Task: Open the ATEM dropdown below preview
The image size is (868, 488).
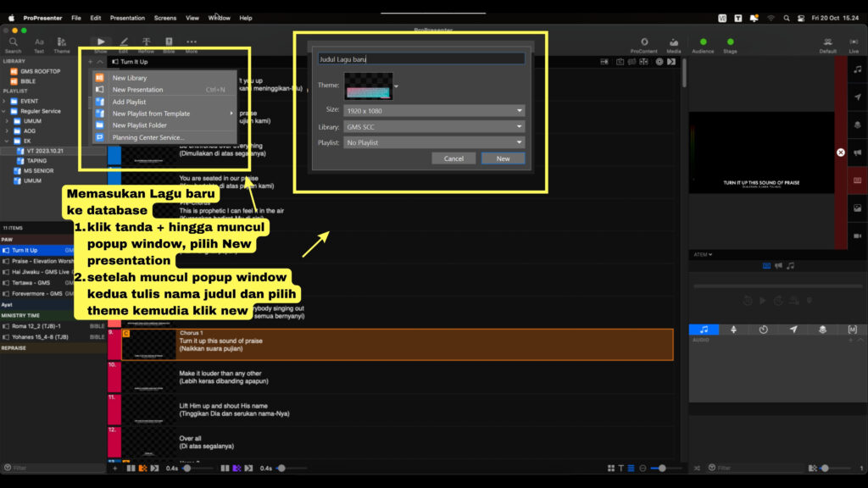Action: [703, 254]
